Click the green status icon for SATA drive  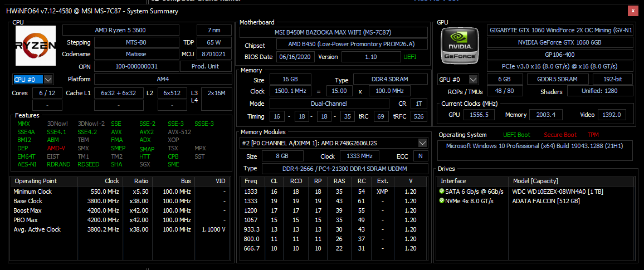click(x=442, y=192)
